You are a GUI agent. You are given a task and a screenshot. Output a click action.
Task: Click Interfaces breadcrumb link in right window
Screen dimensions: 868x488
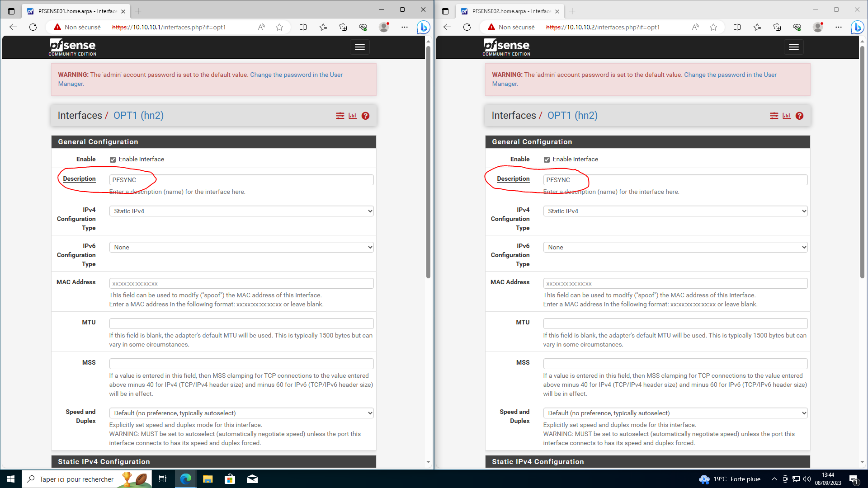pyautogui.click(x=514, y=116)
